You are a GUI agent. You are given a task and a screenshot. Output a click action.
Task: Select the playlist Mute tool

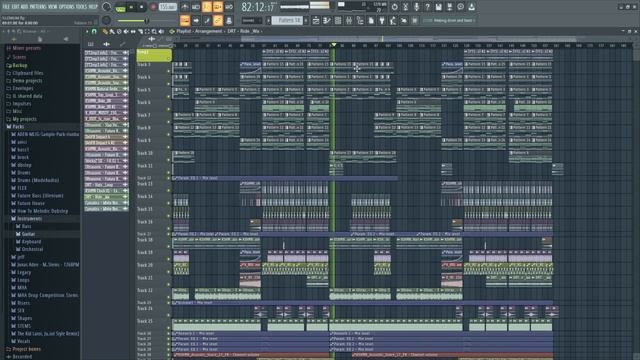tap(126, 31)
